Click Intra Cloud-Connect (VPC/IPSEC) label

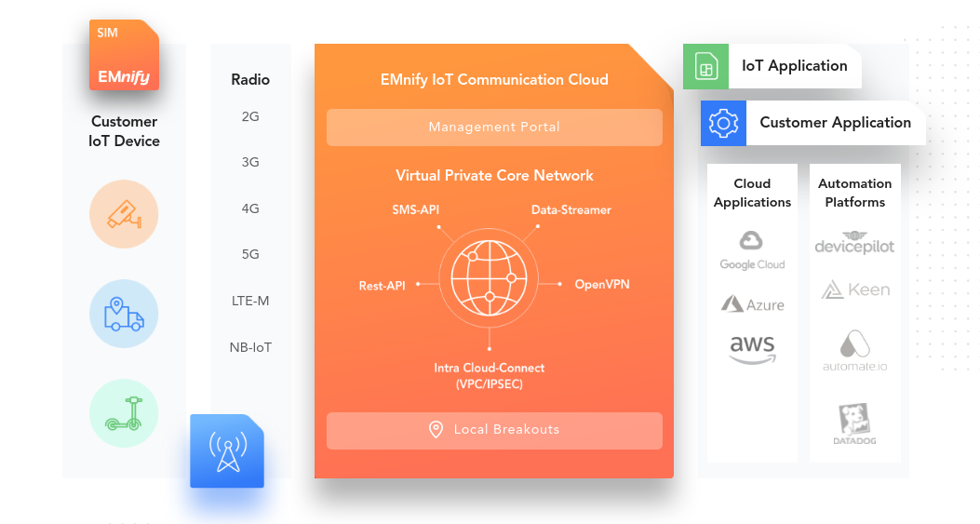(490, 376)
